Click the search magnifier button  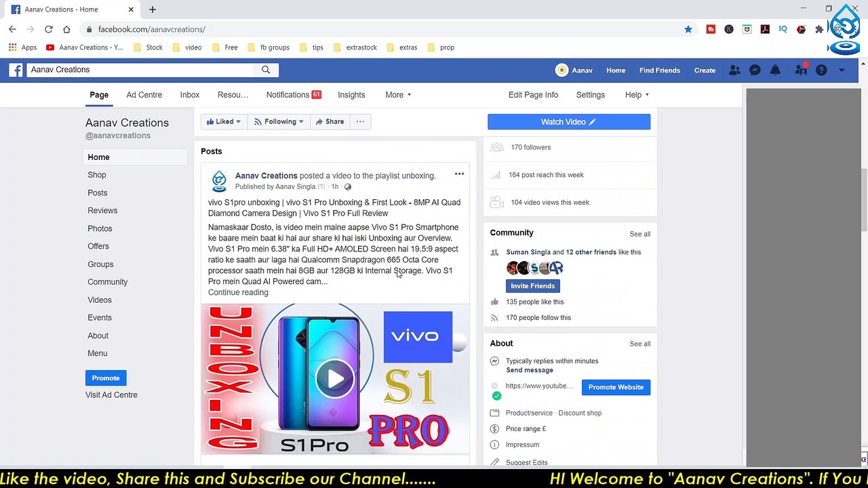pos(266,70)
